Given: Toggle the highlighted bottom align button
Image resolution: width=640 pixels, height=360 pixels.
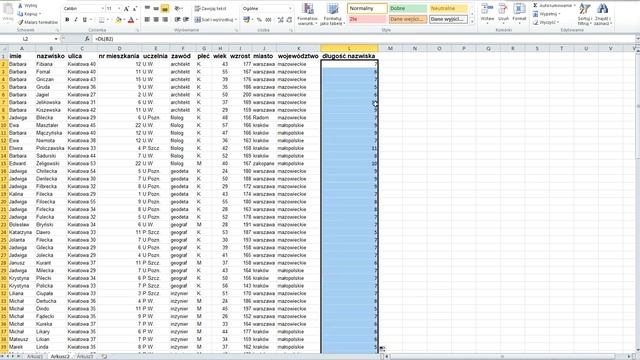Looking at the screenshot, I should pos(165,9).
